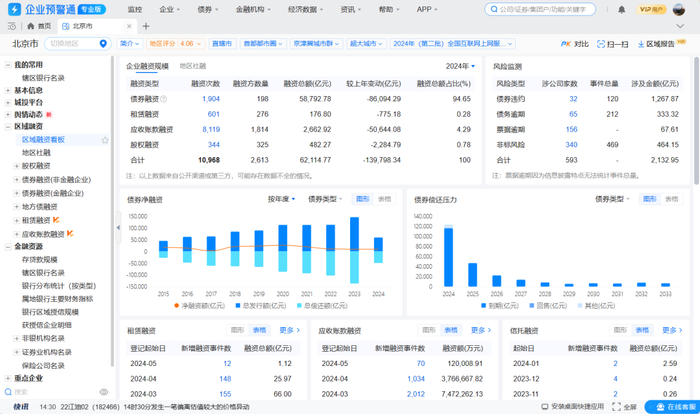Click the 首页 home icon tab
Screen dimensions: 700x414
pyautogui.click(x=38, y=26)
